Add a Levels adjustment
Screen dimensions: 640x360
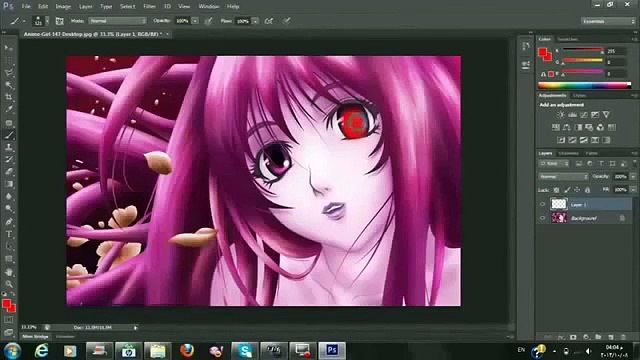coord(573,115)
